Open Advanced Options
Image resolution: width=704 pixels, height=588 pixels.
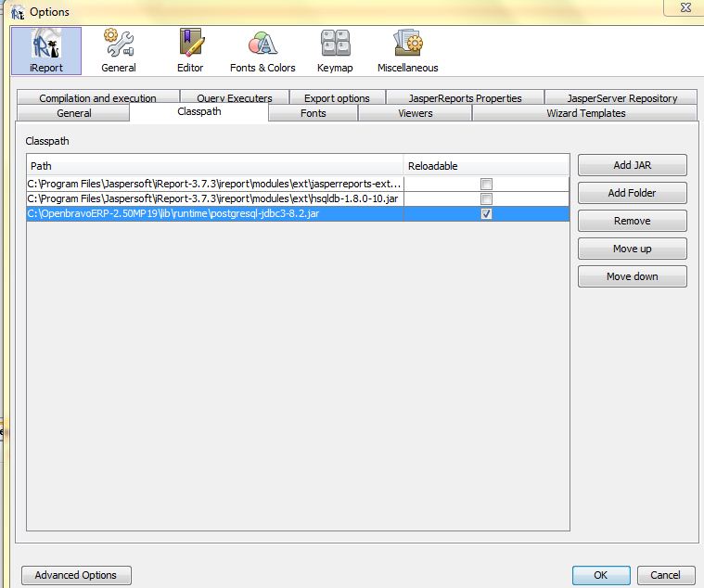[76, 575]
